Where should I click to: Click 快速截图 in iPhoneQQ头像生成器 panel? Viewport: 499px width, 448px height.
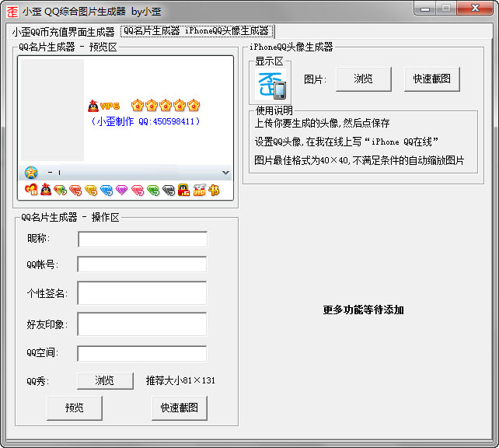coord(432,79)
